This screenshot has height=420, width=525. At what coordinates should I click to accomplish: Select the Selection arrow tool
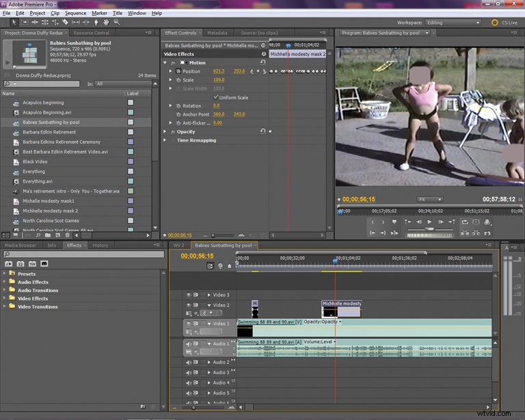point(14,22)
